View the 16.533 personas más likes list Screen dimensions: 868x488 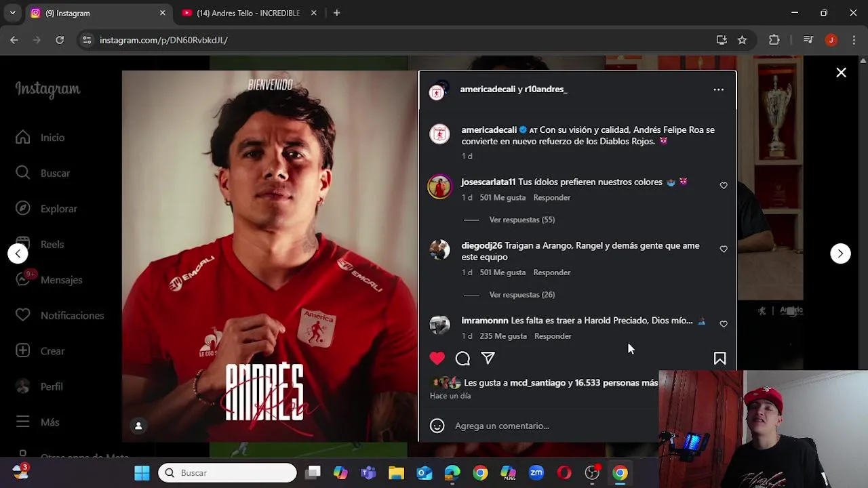616,383
